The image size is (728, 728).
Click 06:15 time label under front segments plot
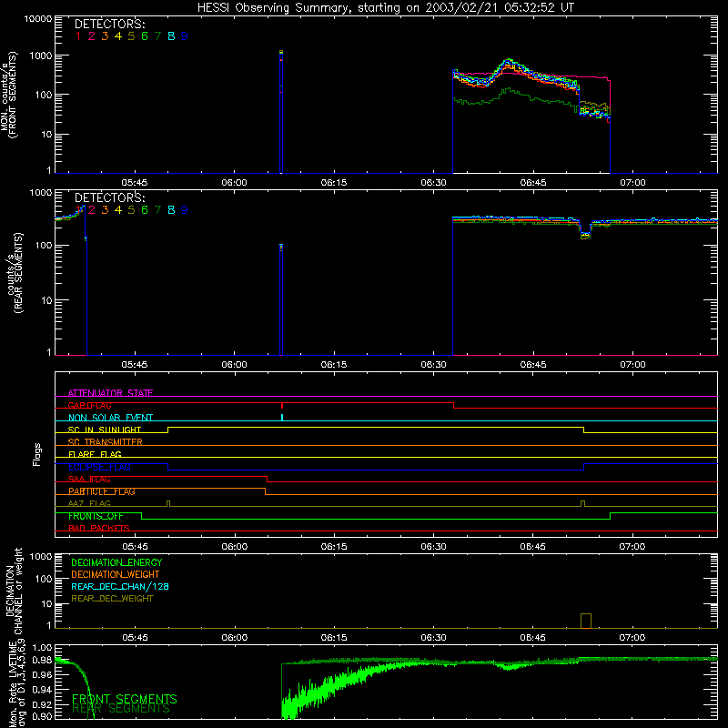(333, 183)
